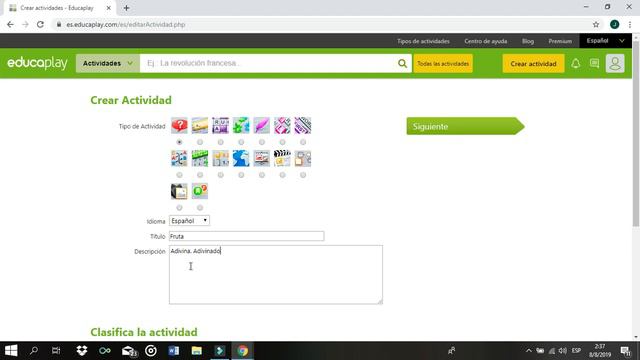Select the radio button under the Adivinanza icon
Viewport: 640px width, 360px height.
(x=179, y=142)
